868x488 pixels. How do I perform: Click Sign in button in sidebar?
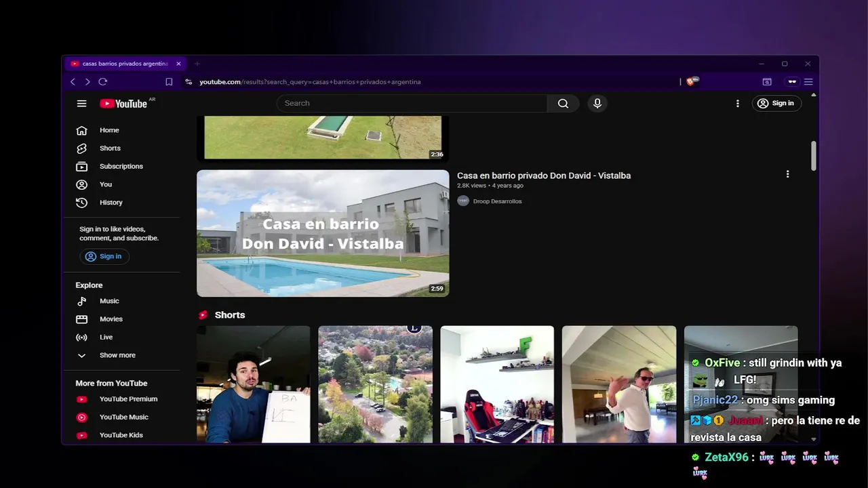coord(104,256)
